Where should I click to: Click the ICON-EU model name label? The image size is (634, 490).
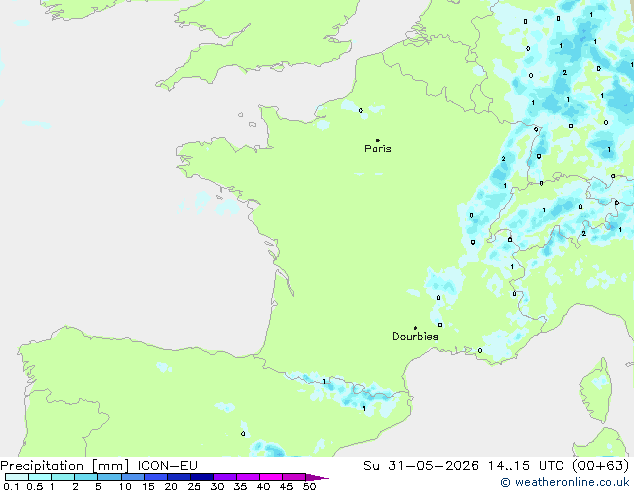coord(167,466)
